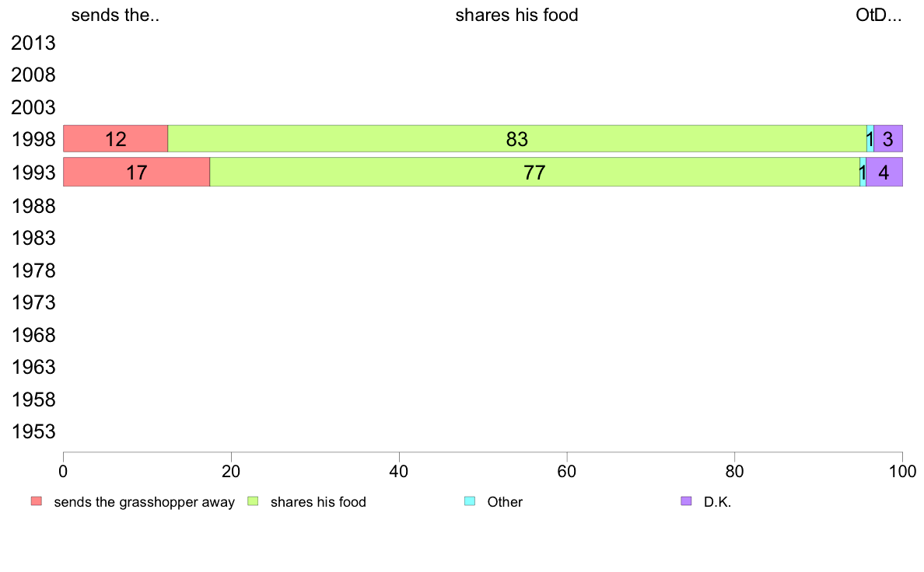
Task: Click the 'sends the grasshopper away' legend text
Action: click(x=144, y=502)
